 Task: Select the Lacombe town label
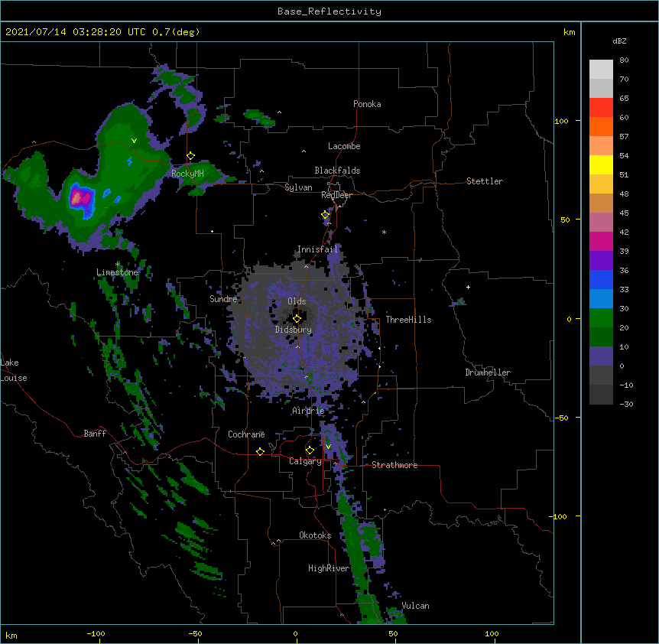[x=344, y=146]
